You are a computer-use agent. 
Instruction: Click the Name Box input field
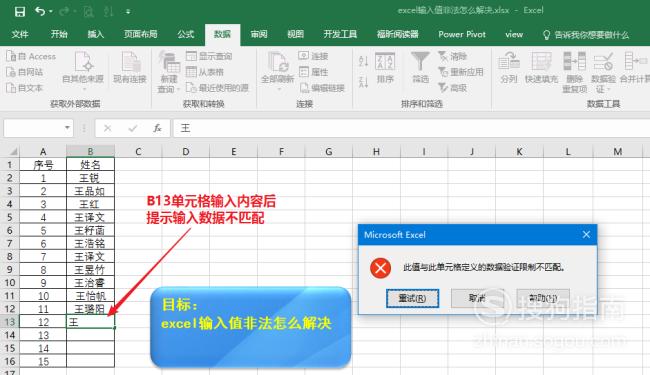pyautogui.click(x=33, y=128)
